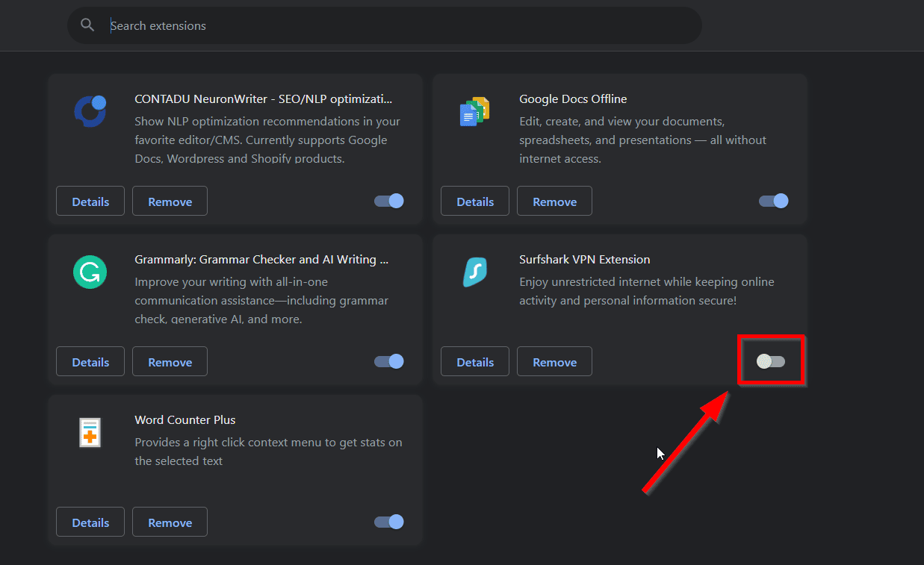Disable the Grammarly extension toggle
Screen dimensions: 924x565
(389, 361)
